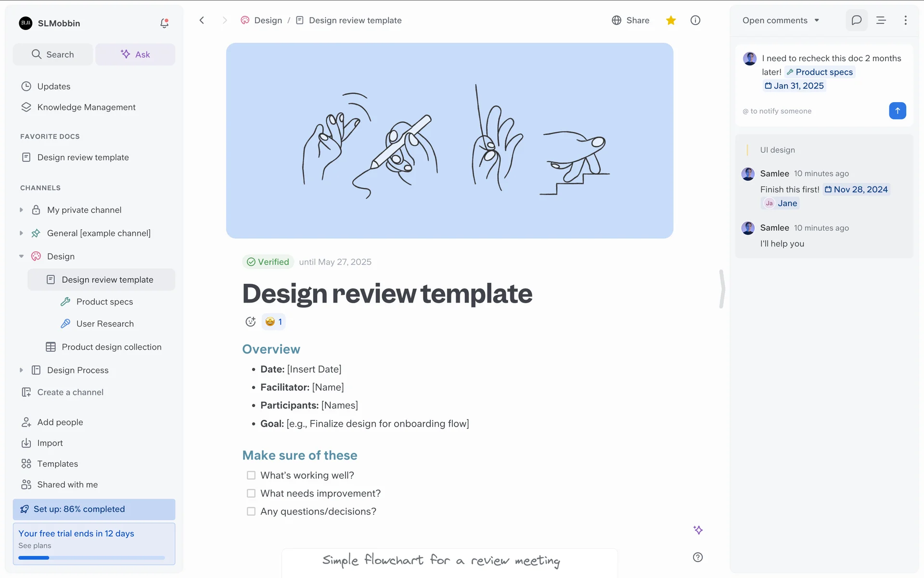Image resolution: width=924 pixels, height=578 pixels.
Task: Send comment with blue arrow button
Action: coord(897,111)
